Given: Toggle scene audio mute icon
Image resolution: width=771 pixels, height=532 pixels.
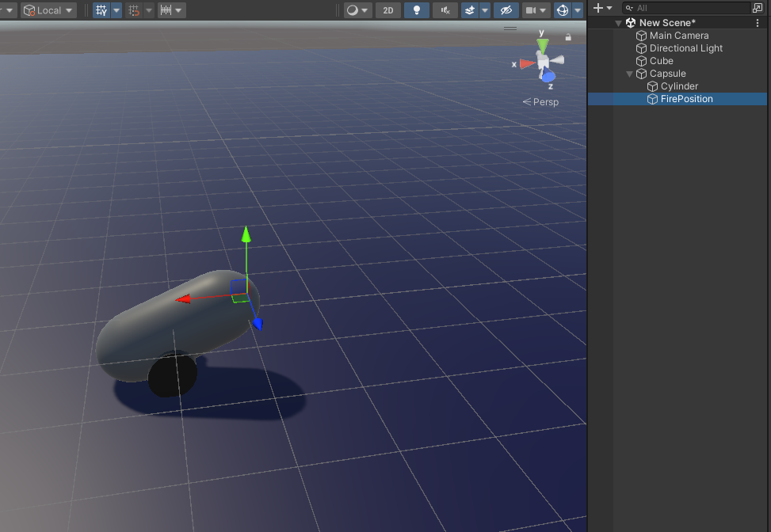Looking at the screenshot, I should pyautogui.click(x=445, y=10).
